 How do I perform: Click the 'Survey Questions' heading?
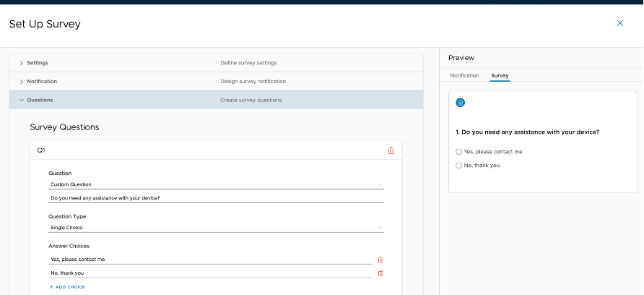click(64, 127)
